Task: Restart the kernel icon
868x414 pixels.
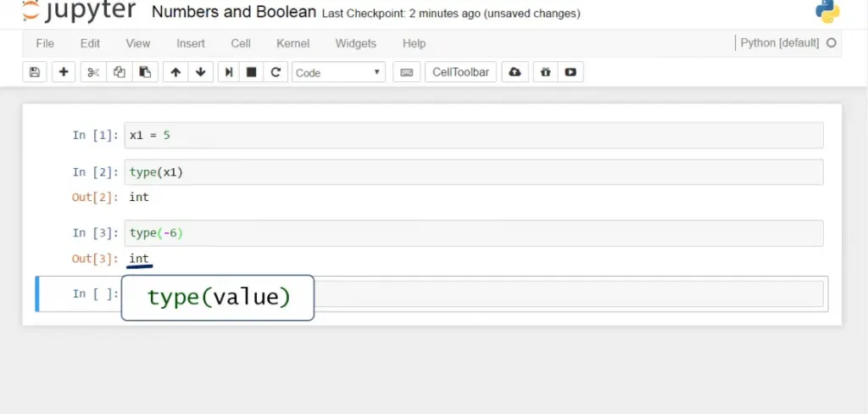Action: 275,72
